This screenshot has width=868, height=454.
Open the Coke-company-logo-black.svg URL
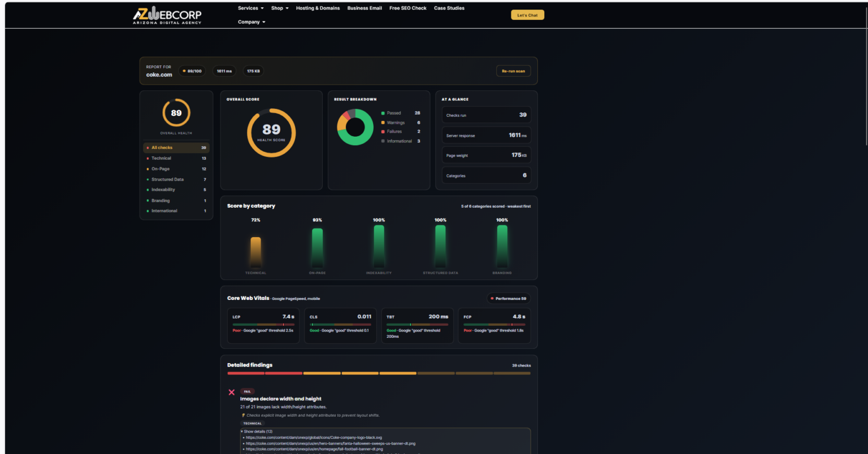pyautogui.click(x=314, y=438)
